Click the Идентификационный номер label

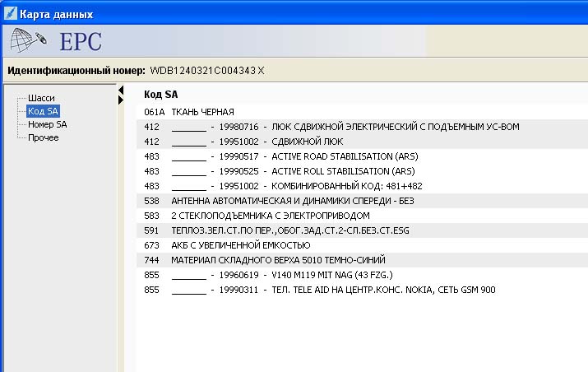tap(76, 71)
